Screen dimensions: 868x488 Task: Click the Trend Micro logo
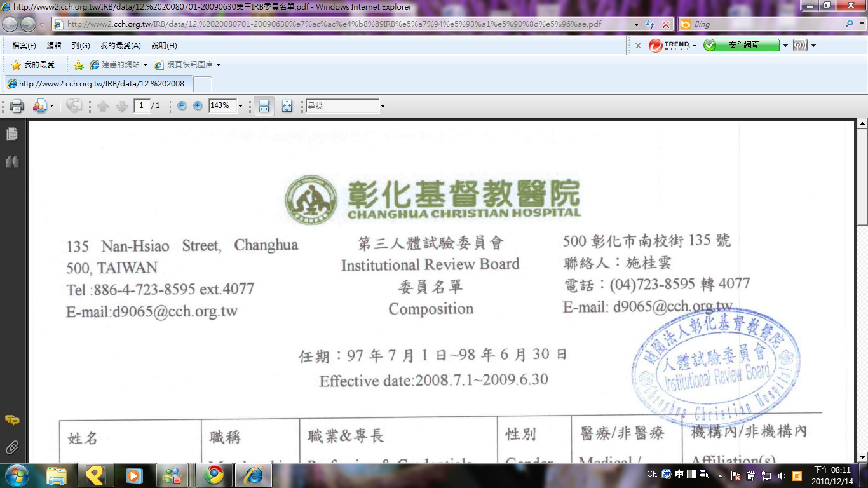(669, 46)
